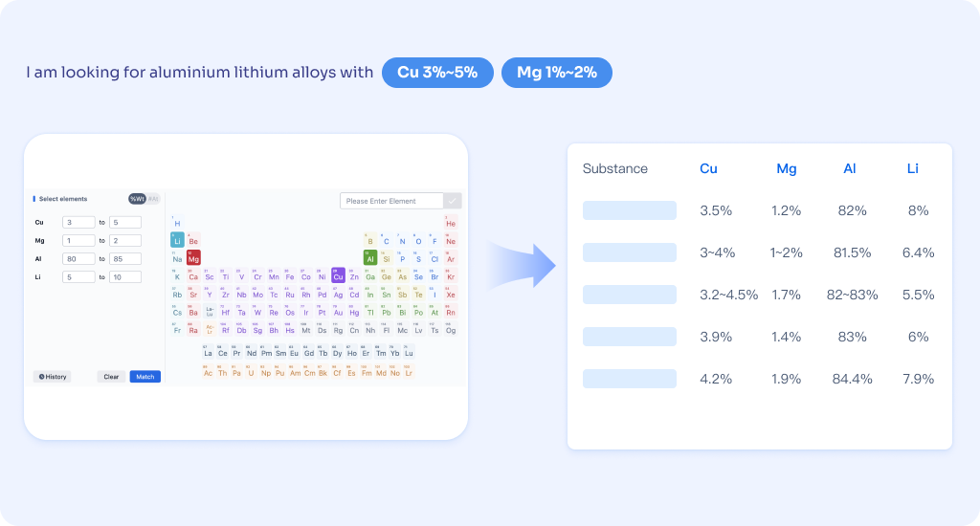
Task: Click the Cu minimum value field
Action: 78,223
